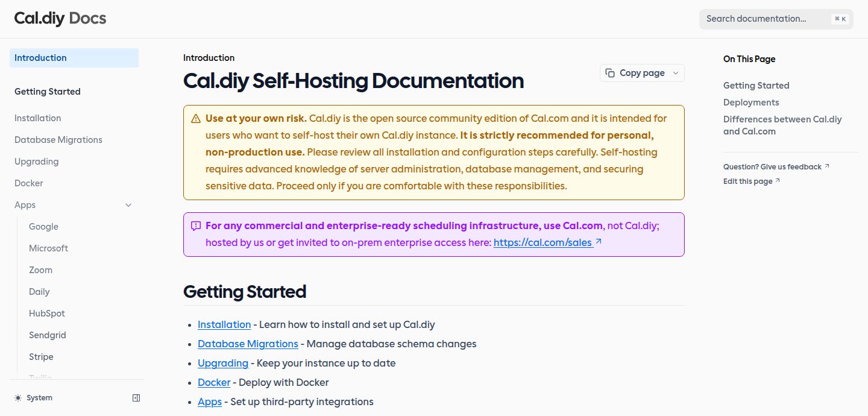Follow the Database Migrations content link
Image resolution: width=868 pixels, height=416 pixels.
point(248,344)
